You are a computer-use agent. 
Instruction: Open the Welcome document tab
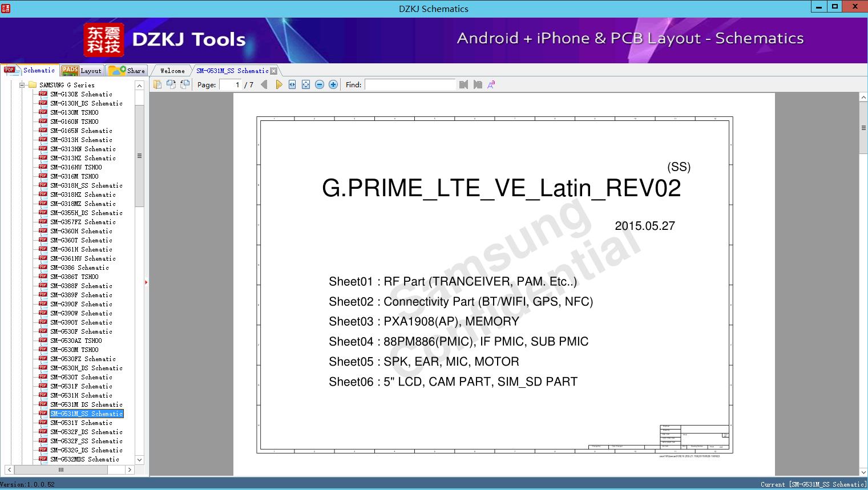[172, 71]
